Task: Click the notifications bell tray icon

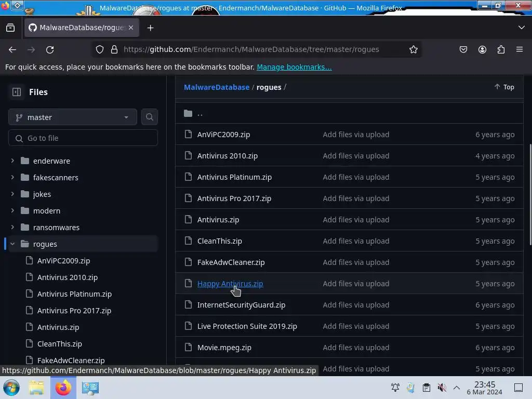Action: point(395,388)
